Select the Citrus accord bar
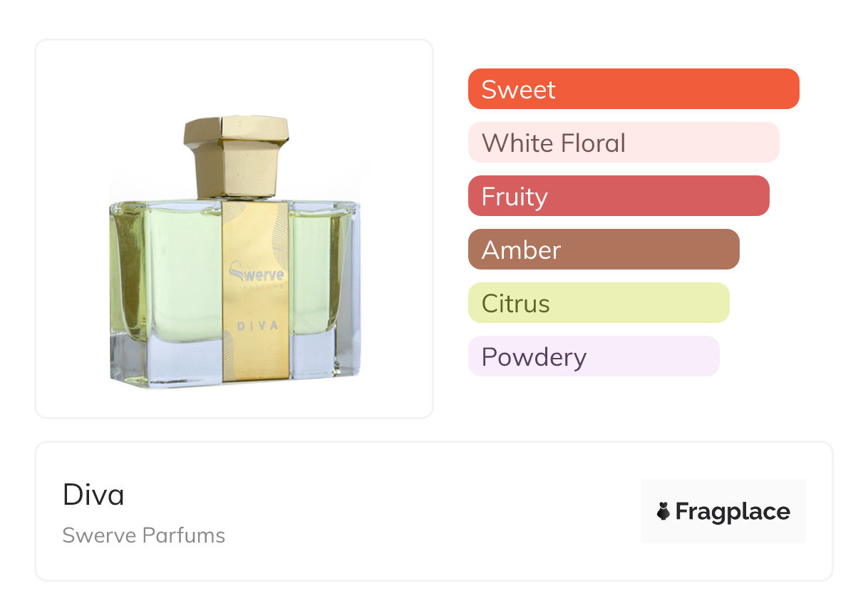This screenshot has height=616, width=868. (x=598, y=303)
